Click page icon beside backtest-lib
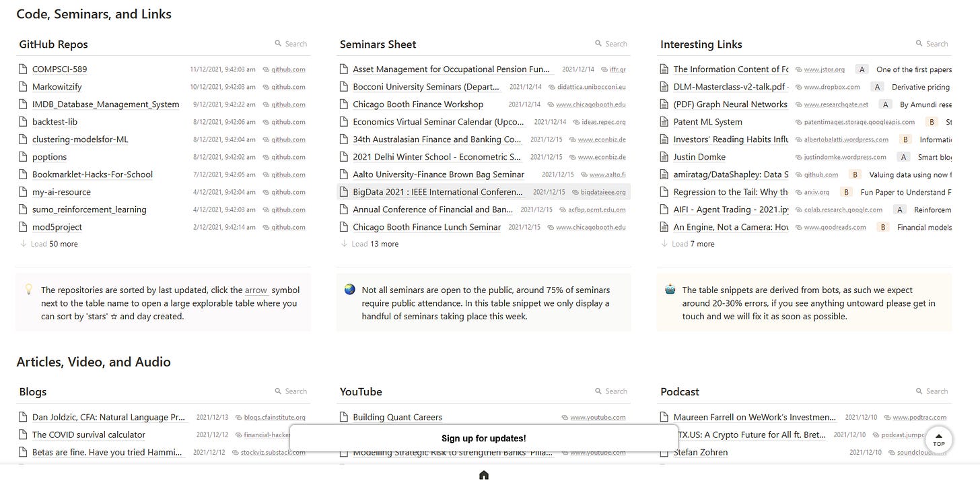The height and width of the screenshot is (483, 980). coord(24,121)
